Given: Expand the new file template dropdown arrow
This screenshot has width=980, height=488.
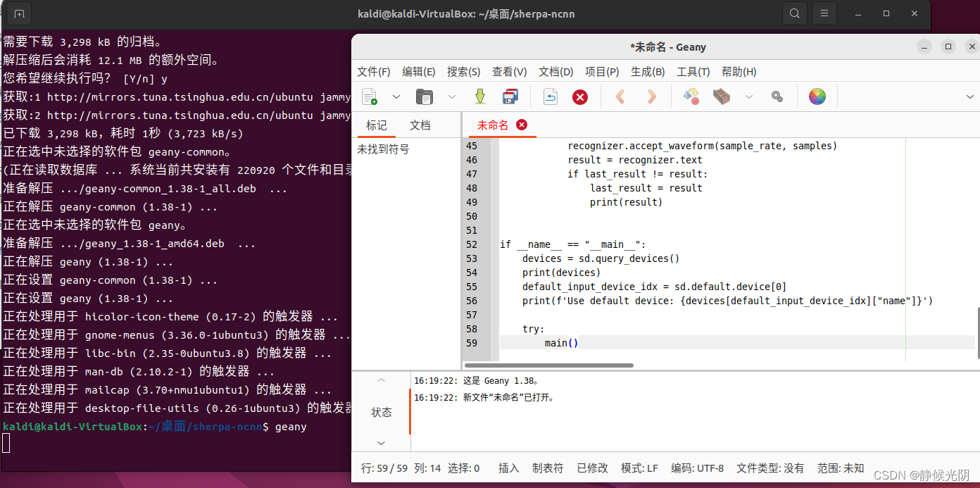Looking at the screenshot, I should point(396,96).
